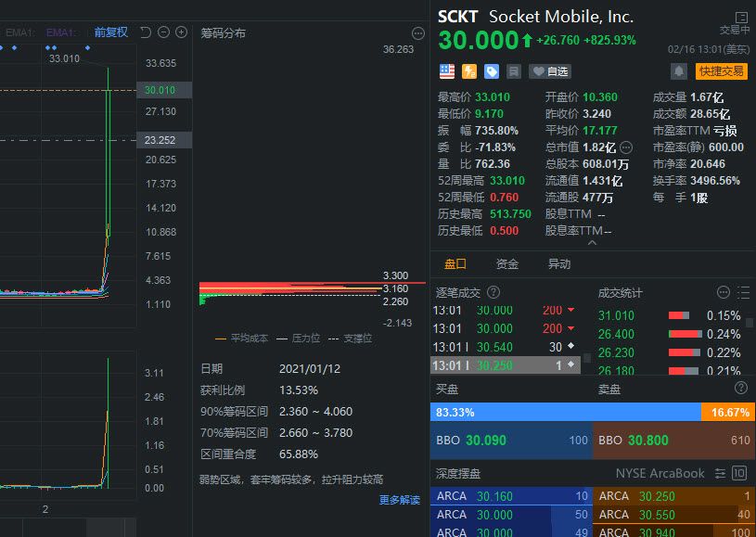The width and height of the screenshot is (756, 537).
Task: Open help icon beside 逐笔成交
Action: point(493,292)
